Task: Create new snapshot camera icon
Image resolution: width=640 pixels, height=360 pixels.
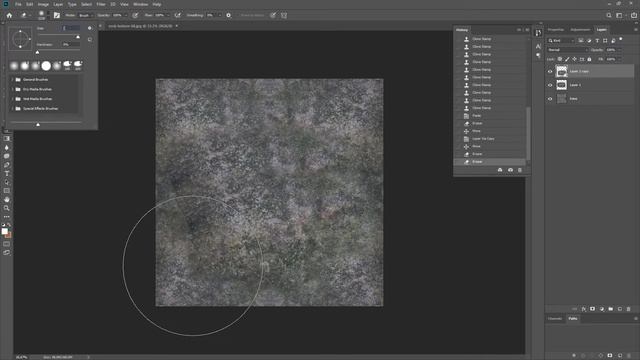Action: click(510, 170)
